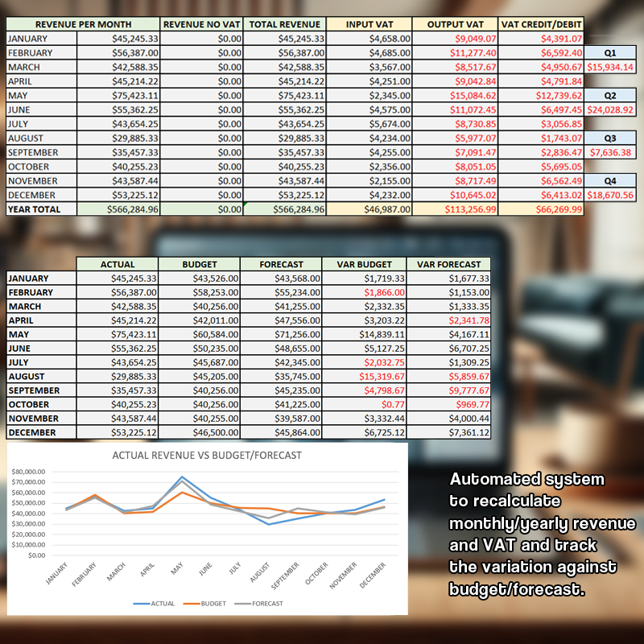This screenshot has height=644, width=644.
Task: Click January budget cell $43,526.00
Action: [x=199, y=278]
